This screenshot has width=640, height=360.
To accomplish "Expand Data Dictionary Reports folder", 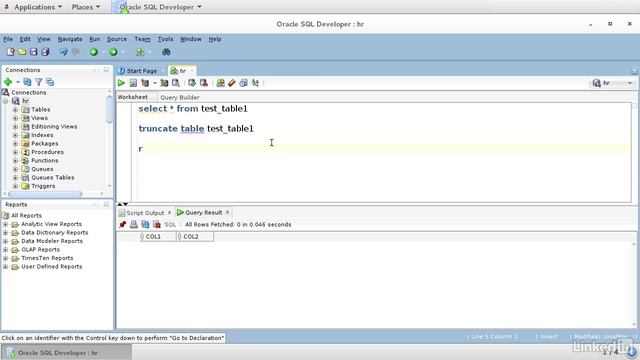I will pos(5,233).
